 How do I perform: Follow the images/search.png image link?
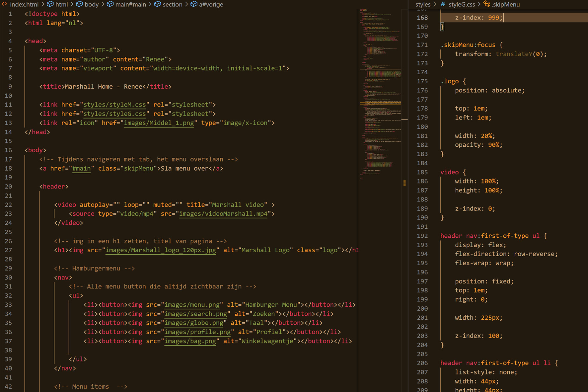196,314
